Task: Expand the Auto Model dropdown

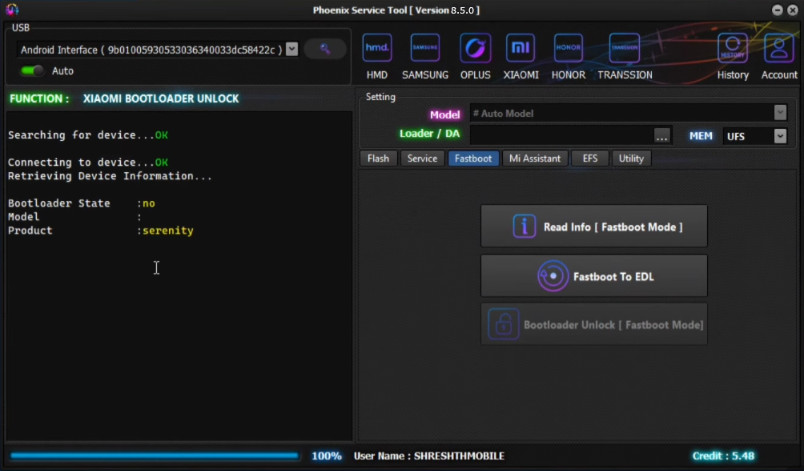Action: pyautogui.click(x=780, y=113)
